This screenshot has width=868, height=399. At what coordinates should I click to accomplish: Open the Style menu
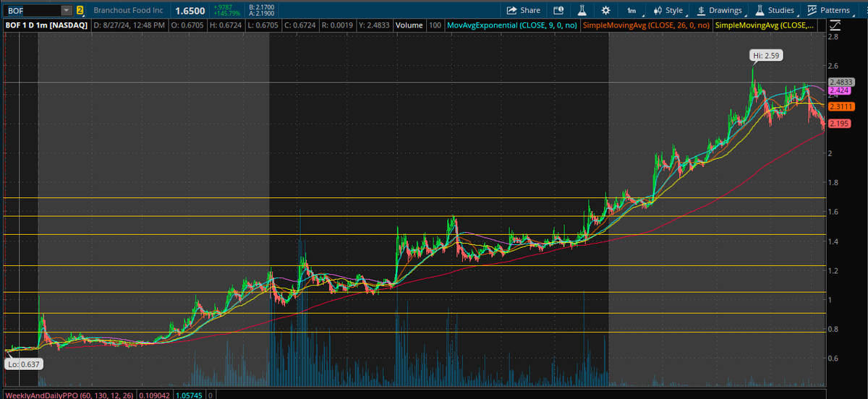(x=668, y=10)
